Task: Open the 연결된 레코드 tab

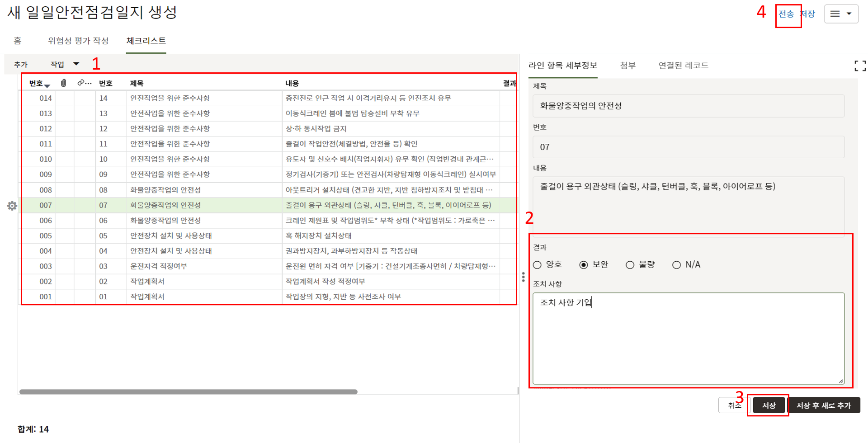Action: point(683,66)
